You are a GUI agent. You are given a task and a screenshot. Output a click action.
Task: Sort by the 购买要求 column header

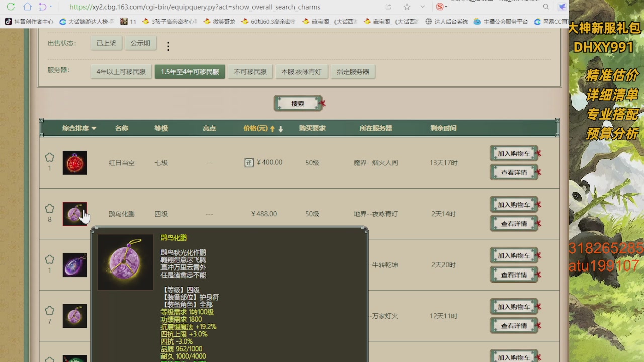point(312,128)
